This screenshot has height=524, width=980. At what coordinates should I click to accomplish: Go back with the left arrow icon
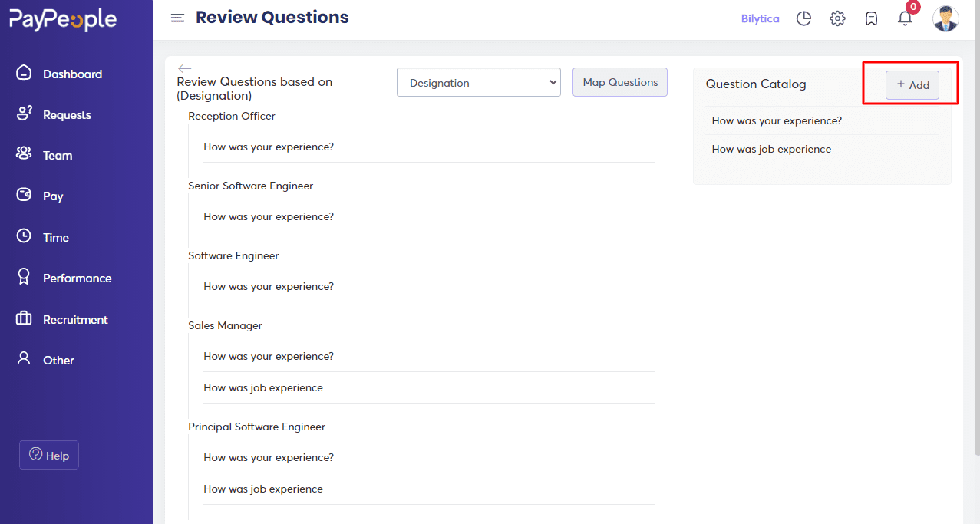pyautogui.click(x=184, y=68)
